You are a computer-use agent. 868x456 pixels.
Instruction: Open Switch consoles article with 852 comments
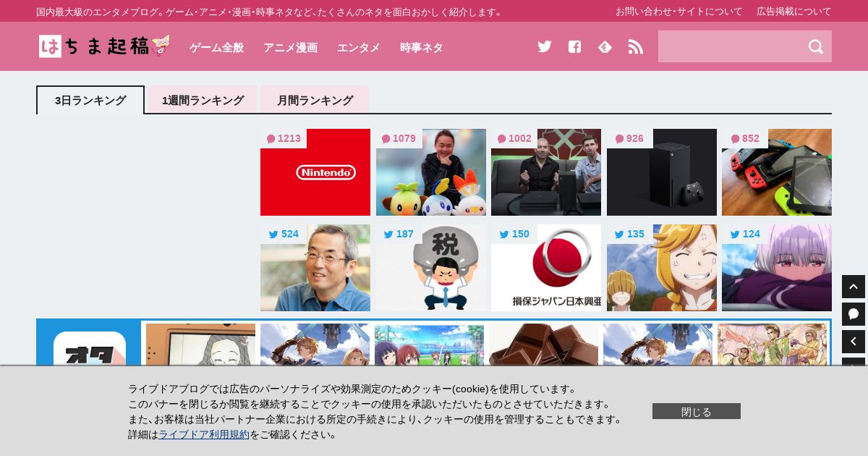click(x=777, y=172)
